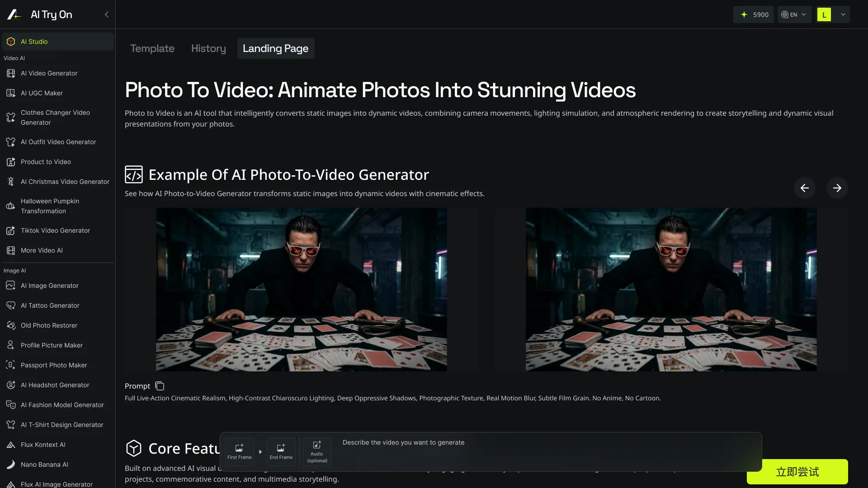Image resolution: width=868 pixels, height=488 pixels.
Task: Open the AI Studio cube icon
Action: 11,42
